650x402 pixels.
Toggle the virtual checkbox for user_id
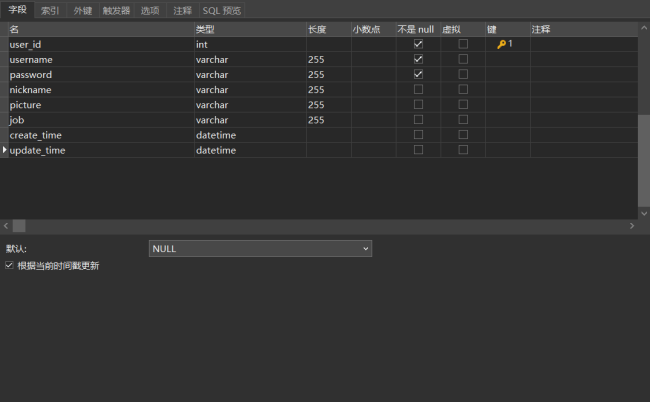tap(463, 44)
